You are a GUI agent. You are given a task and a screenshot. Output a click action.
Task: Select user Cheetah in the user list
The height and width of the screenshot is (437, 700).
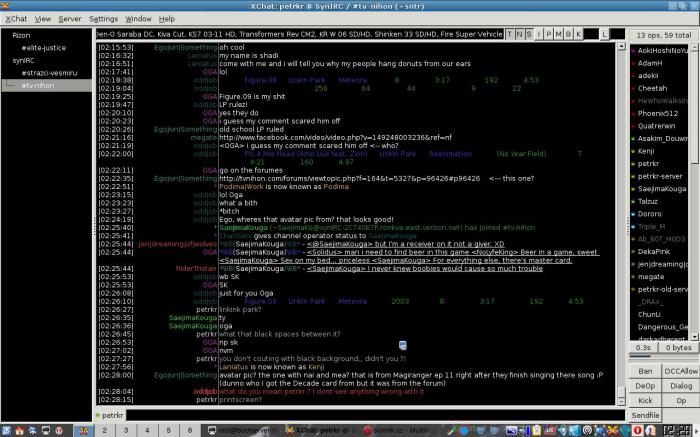(652, 88)
